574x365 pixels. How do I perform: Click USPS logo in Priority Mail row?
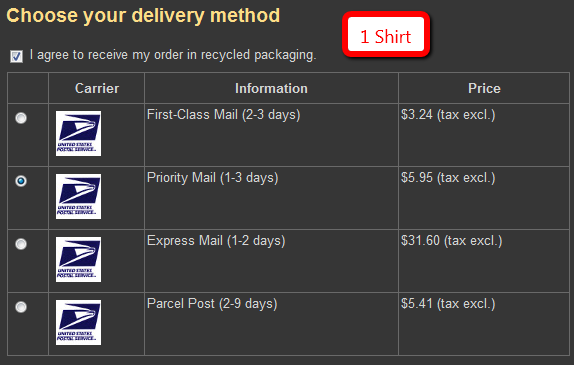point(78,197)
